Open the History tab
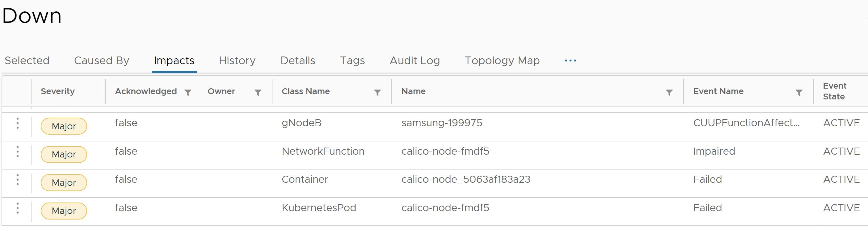 (237, 61)
